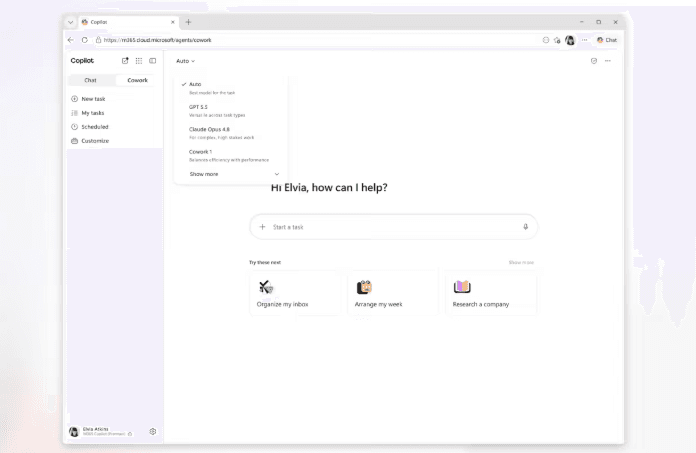Open the more options ellipsis in Cowork pane

click(x=608, y=61)
